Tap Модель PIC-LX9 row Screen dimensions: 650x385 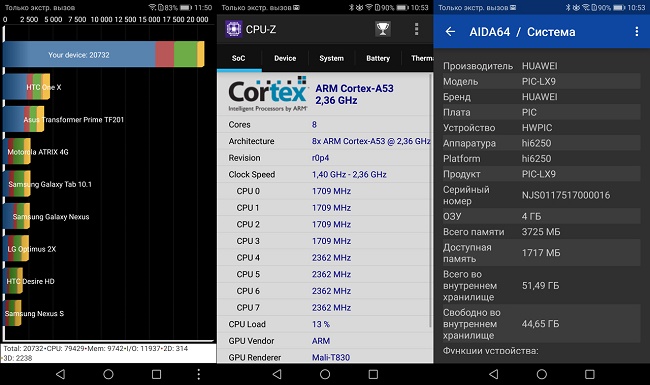(541, 81)
